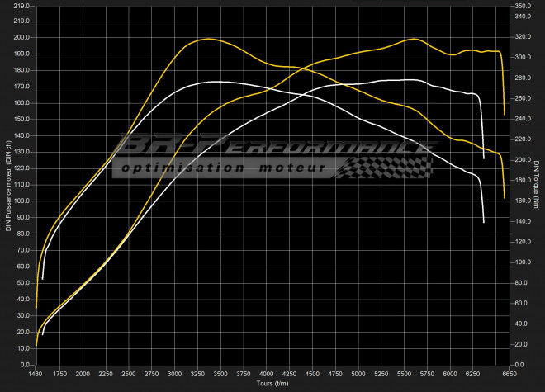Click the 0.0 label on torque axis
Screen dimensions: 545x392
[x=519, y=364]
